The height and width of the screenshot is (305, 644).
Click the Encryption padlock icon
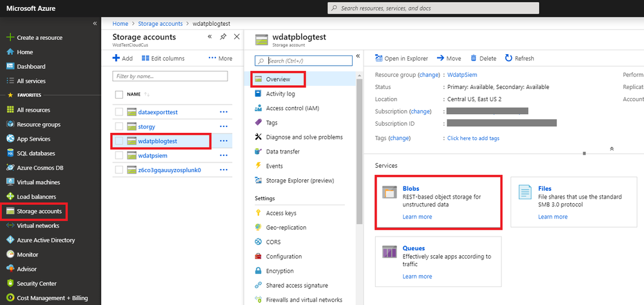(x=259, y=271)
